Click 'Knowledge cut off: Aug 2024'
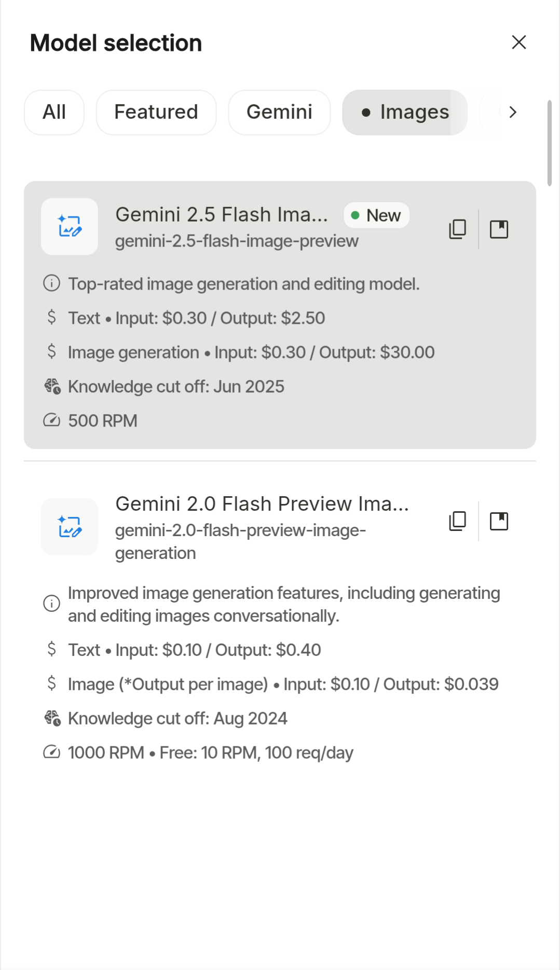Screen dimensions: 560x970 click(177, 718)
